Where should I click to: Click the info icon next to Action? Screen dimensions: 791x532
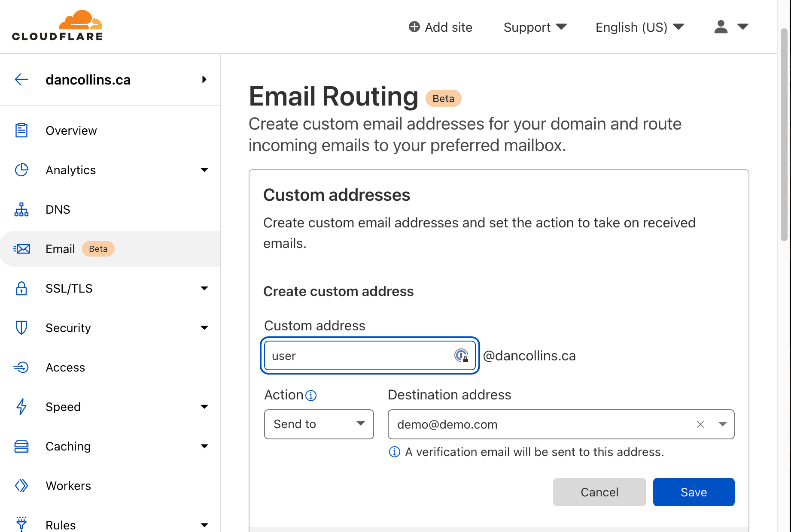311,396
